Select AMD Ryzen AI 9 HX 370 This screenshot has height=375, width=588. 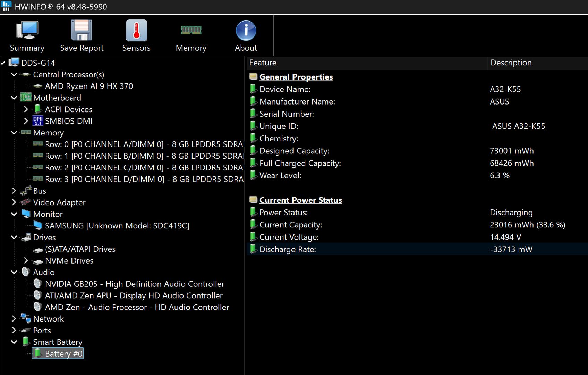(89, 86)
